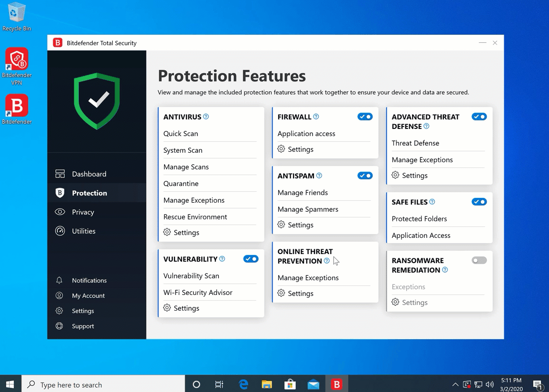Open File Explorer from the taskbar
Screen dimensions: 549x392
(x=267, y=384)
